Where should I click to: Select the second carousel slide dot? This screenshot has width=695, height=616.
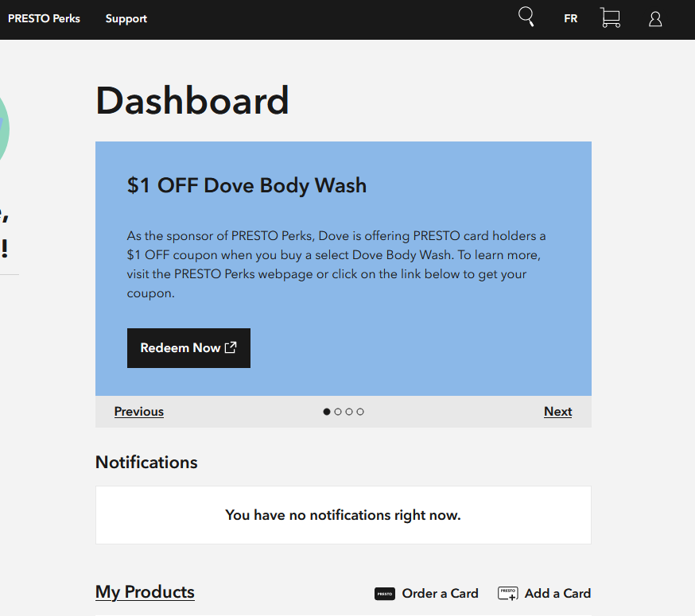[338, 412]
